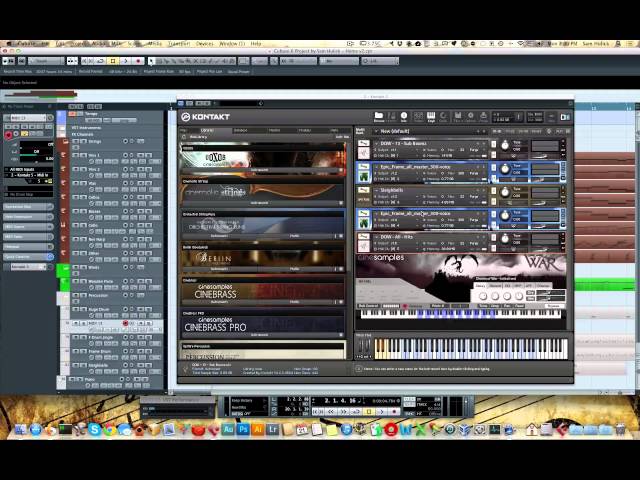Screen dimensions: 640x480
Task: Click the Kontakt Info icon
Action: pos(404,116)
